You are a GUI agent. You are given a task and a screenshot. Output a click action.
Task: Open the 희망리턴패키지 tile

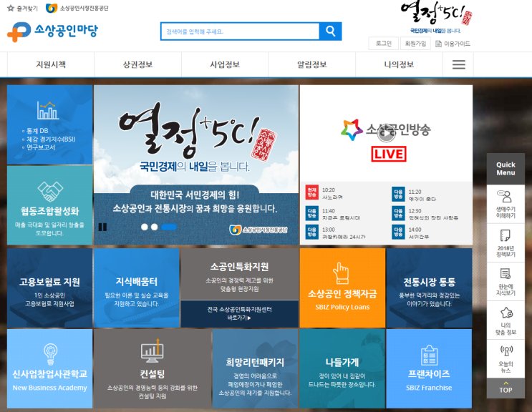(x=256, y=368)
